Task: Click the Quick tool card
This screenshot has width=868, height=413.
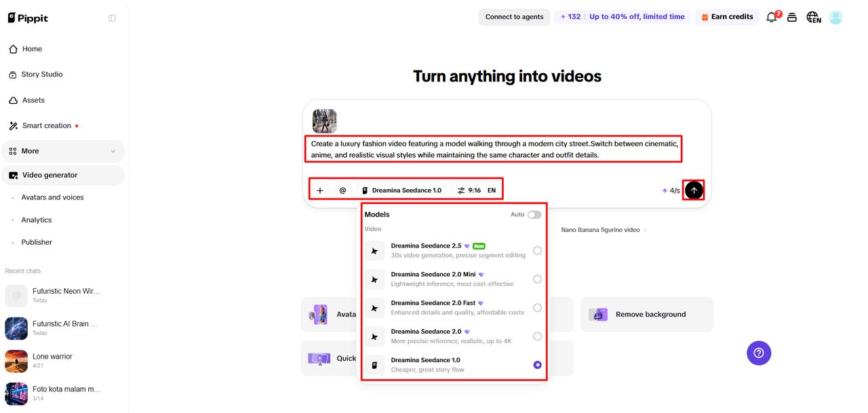Action: pos(330,358)
